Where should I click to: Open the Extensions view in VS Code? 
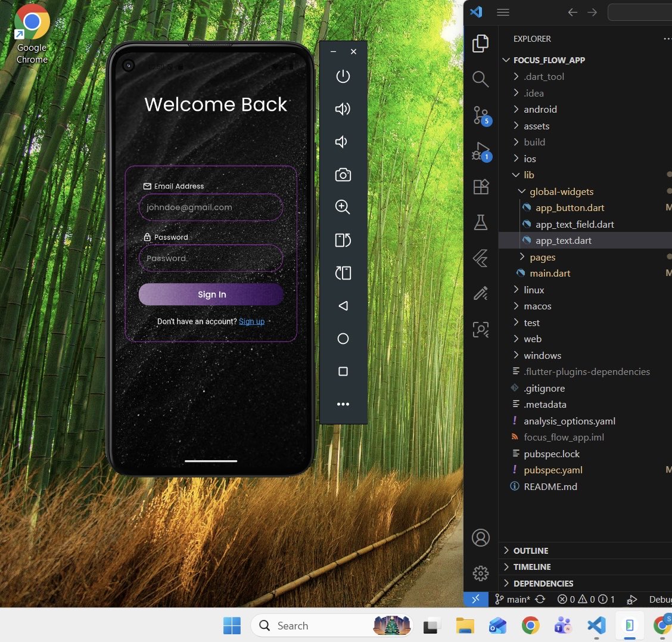pyautogui.click(x=480, y=187)
